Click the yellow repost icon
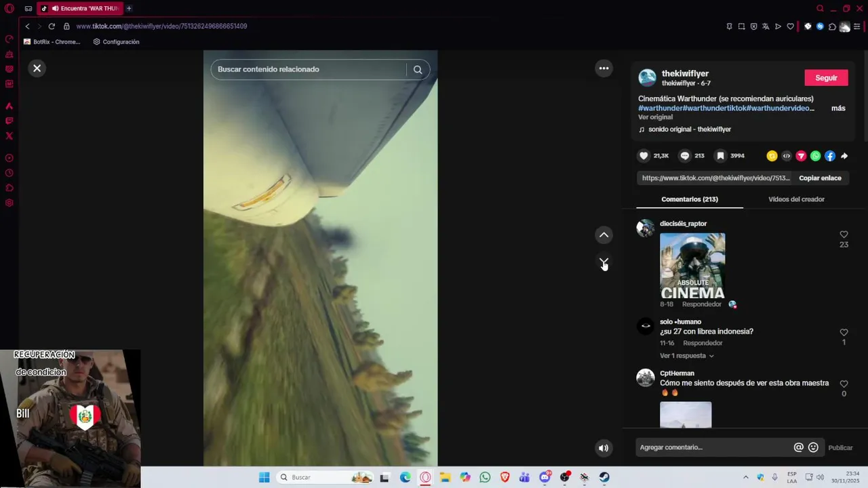 click(x=772, y=156)
